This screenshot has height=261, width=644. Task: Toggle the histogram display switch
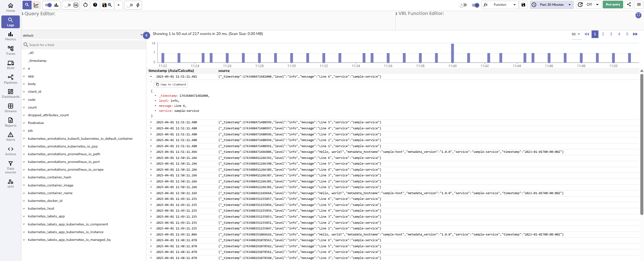[x=48, y=5]
